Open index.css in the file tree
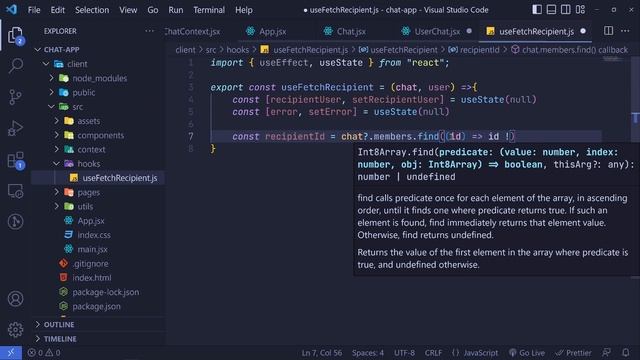Viewport: 640px width, 360px height. pyautogui.click(x=94, y=235)
